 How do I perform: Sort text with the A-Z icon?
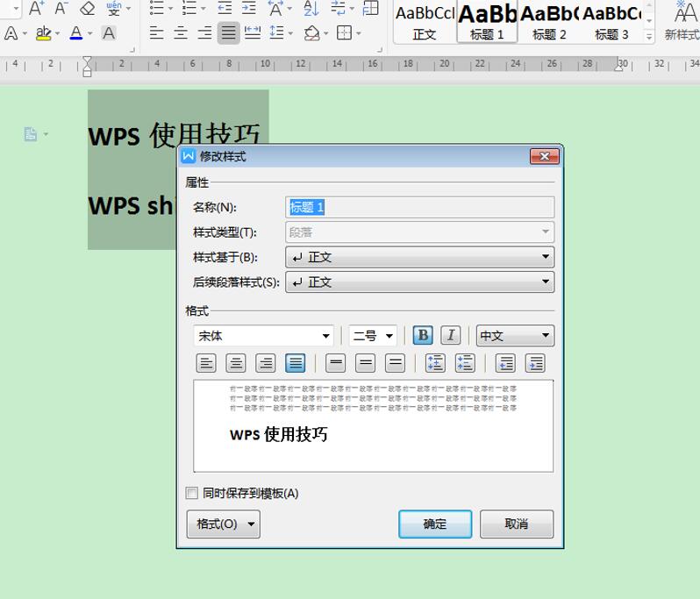click(x=311, y=8)
